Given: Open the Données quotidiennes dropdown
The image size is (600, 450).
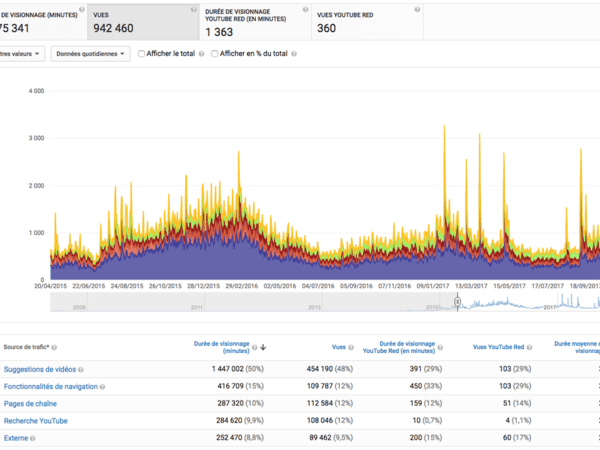Looking at the screenshot, I should [x=90, y=54].
